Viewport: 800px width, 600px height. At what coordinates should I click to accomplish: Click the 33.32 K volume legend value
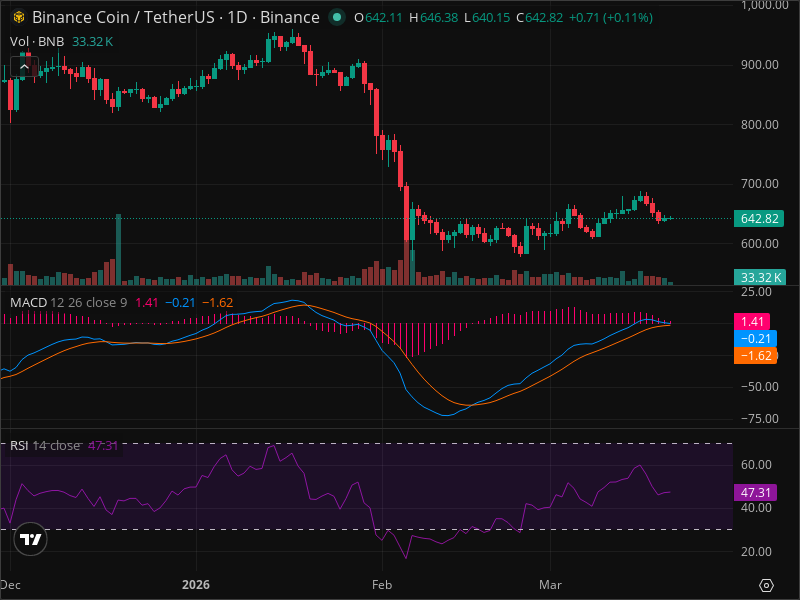click(x=92, y=42)
